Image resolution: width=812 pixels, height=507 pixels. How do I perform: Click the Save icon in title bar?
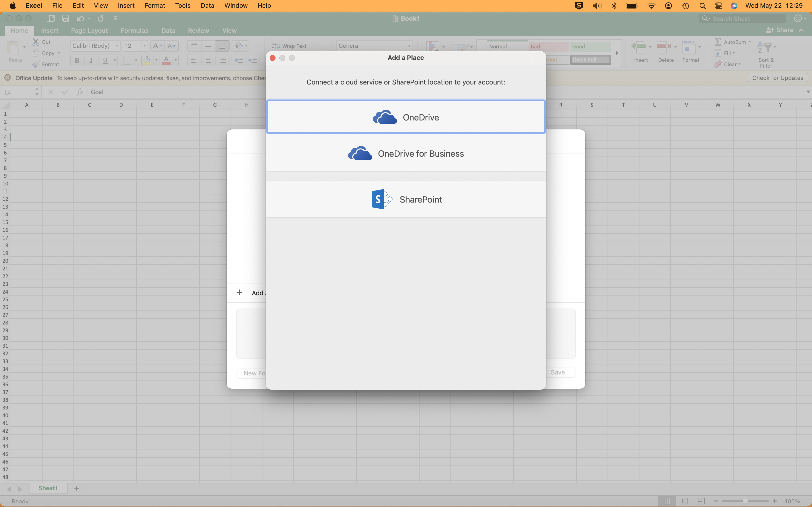pos(65,18)
